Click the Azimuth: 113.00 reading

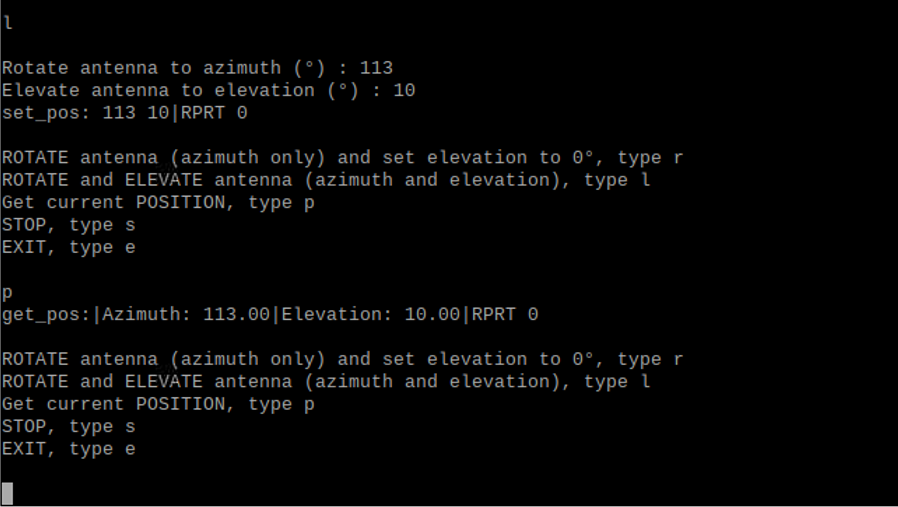tap(186, 315)
